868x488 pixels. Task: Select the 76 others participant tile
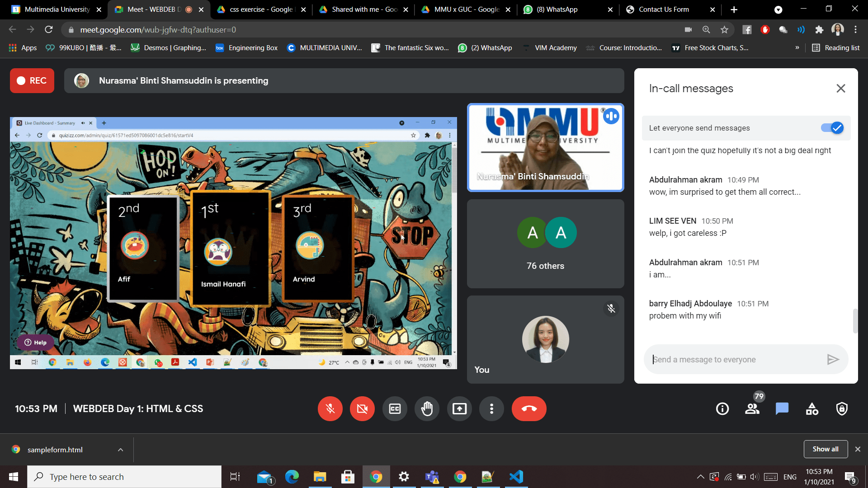tap(545, 244)
